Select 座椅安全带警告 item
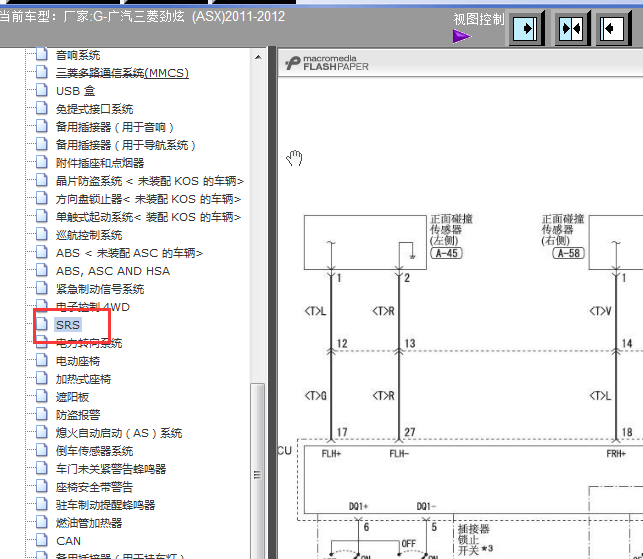This screenshot has width=643, height=559. click(94, 487)
